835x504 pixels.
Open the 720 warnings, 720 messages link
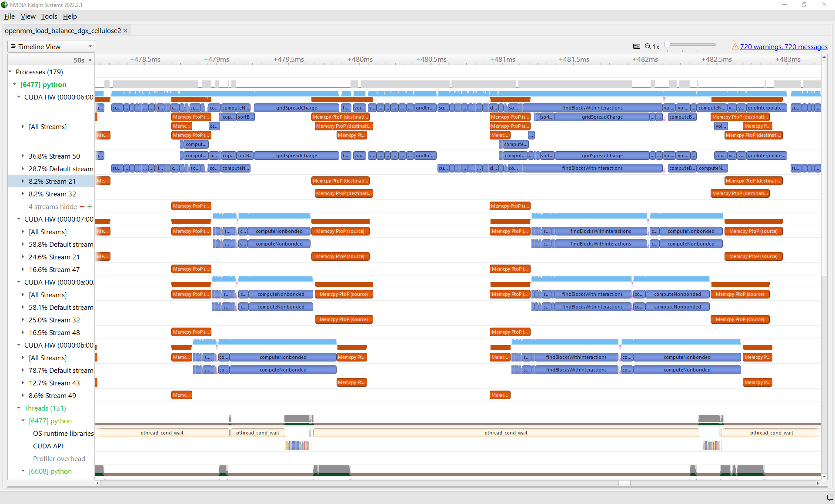pyautogui.click(x=783, y=46)
